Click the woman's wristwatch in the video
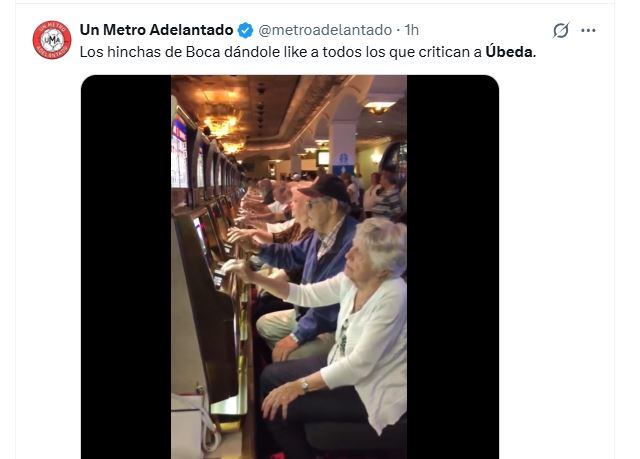Screen dimensions: 640x459 (x=304, y=384)
